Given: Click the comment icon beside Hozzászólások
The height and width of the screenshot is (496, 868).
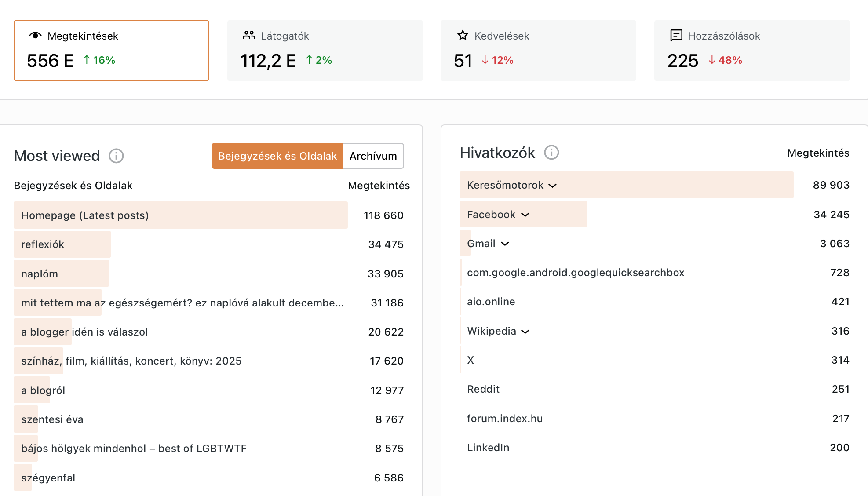Looking at the screenshot, I should (x=676, y=36).
